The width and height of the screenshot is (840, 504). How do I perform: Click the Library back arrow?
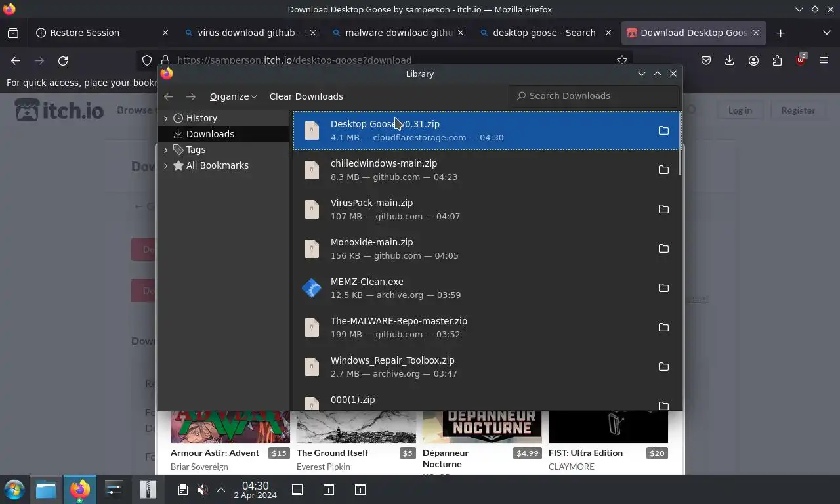tap(169, 96)
